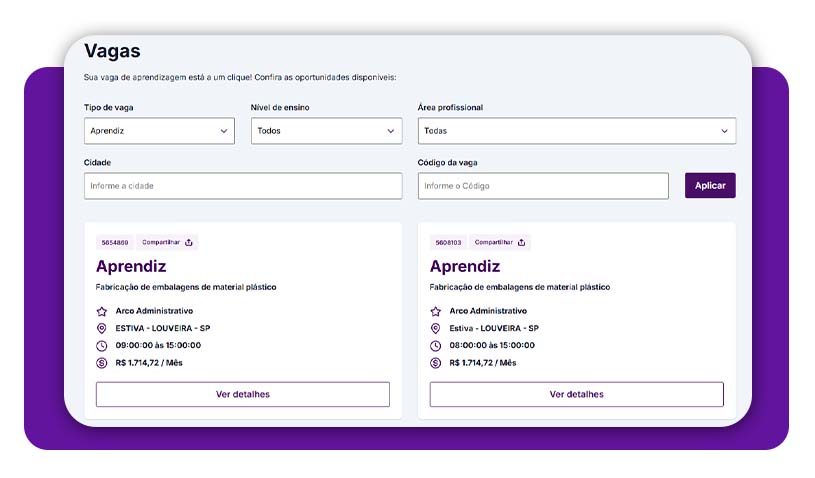
Task: Click location pin beside ESTIVA - LOUVEIRA - SP
Action: [x=102, y=328]
